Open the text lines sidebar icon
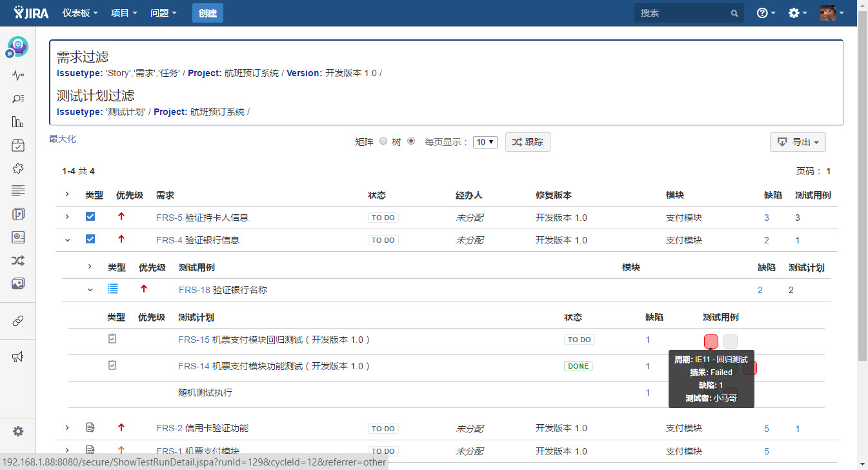This screenshot has width=868, height=470. (x=18, y=190)
